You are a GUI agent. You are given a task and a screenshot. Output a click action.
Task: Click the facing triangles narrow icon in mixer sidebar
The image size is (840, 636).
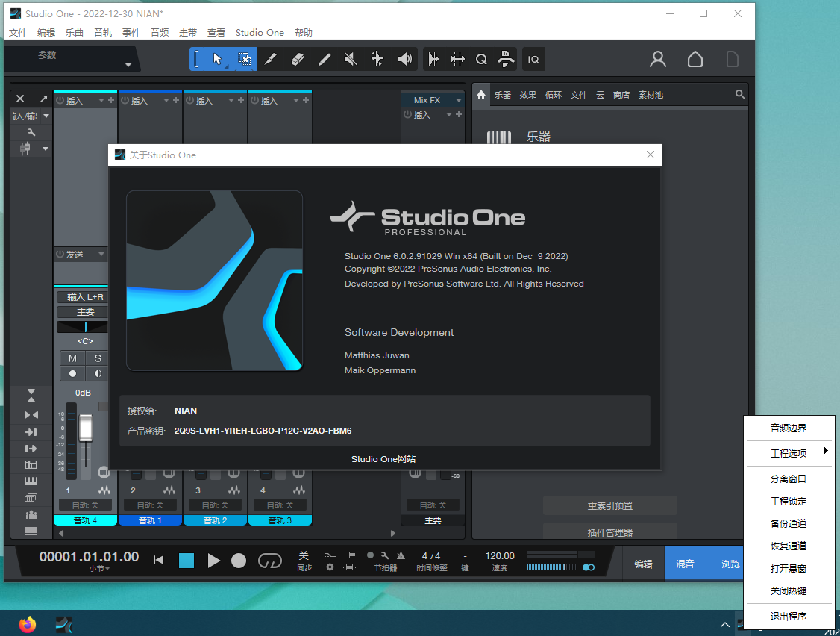click(31, 415)
